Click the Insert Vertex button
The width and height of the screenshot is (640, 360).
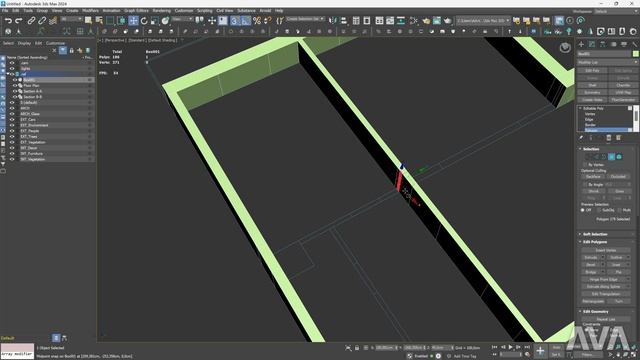point(606,250)
